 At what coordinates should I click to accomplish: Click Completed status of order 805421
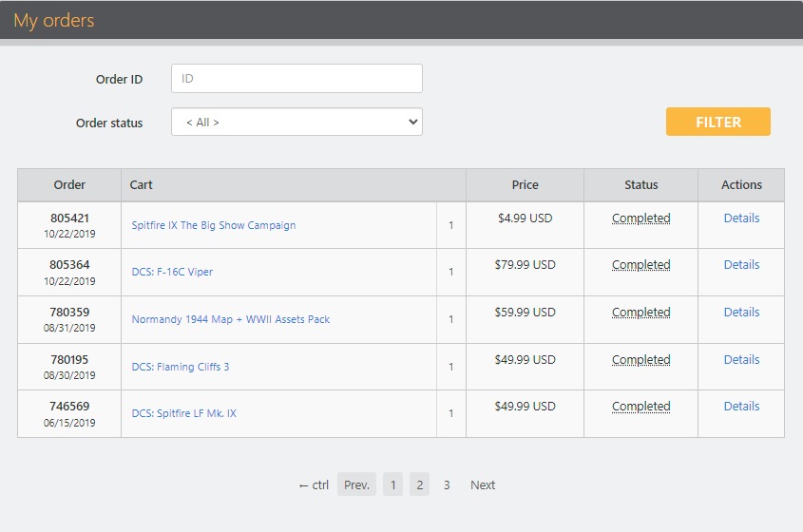click(640, 218)
